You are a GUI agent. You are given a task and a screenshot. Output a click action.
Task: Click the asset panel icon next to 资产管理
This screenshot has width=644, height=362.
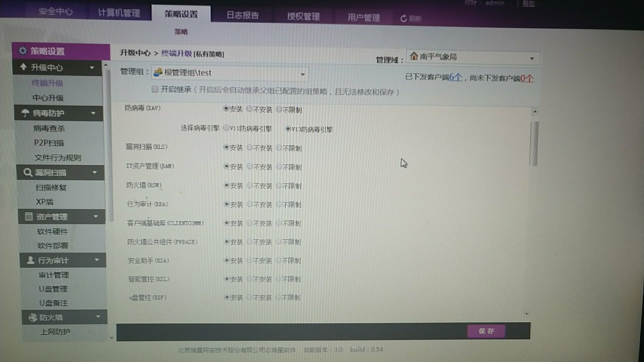[29, 217]
